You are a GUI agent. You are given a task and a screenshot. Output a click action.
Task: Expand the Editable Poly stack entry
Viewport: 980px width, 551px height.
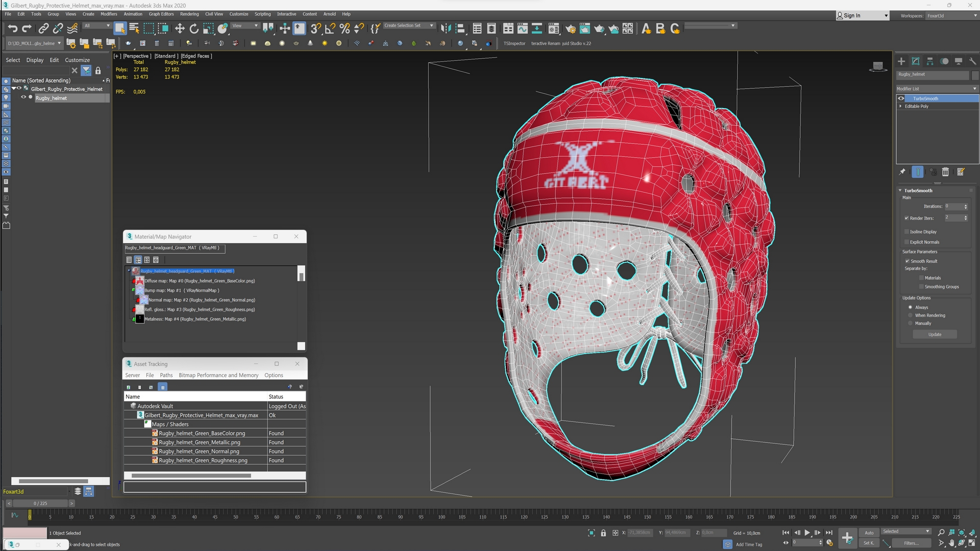tap(900, 106)
